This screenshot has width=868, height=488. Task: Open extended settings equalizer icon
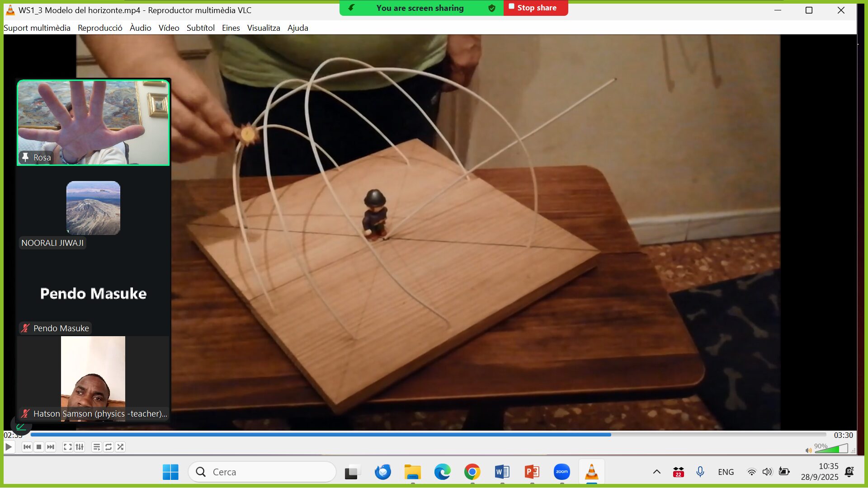tap(80, 447)
